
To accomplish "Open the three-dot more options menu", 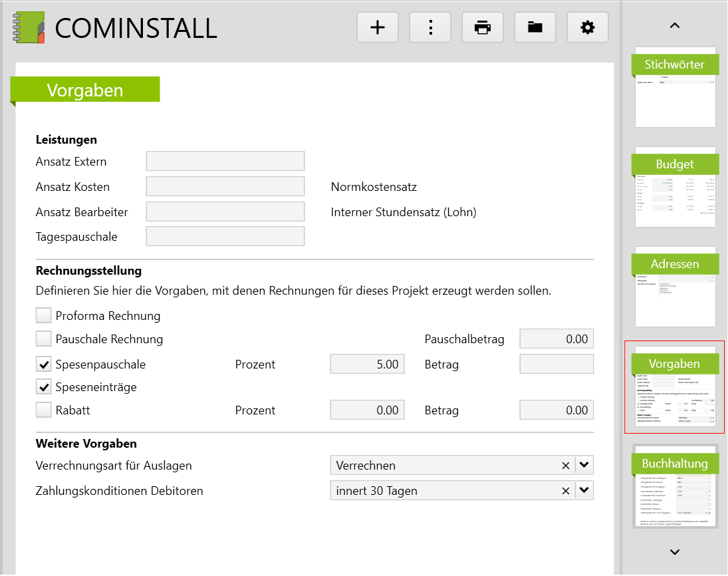I will click(x=430, y=27).
